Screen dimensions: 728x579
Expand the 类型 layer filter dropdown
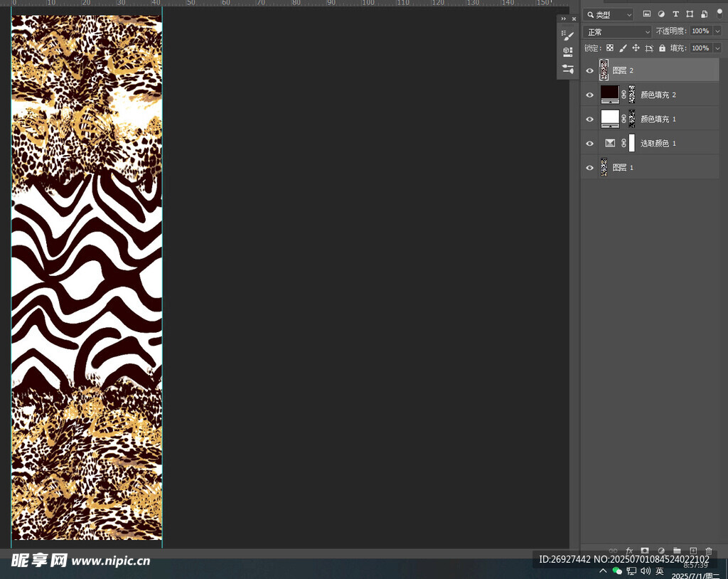[609, 15]
